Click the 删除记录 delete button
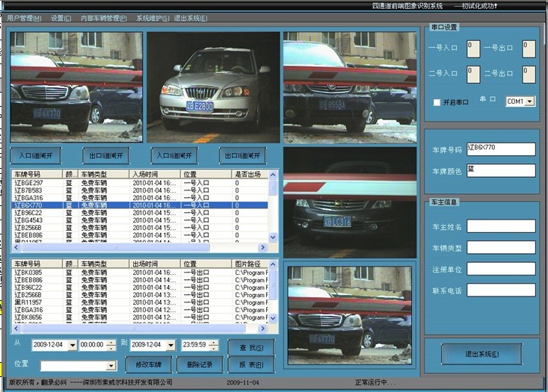Image resolution: width=548 pixels, height=392 pixels. tap(200, 364)
